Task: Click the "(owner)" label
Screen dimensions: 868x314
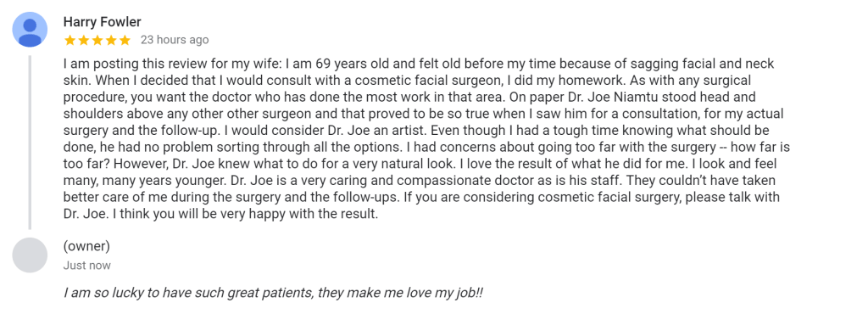Action: coord(86,246)
